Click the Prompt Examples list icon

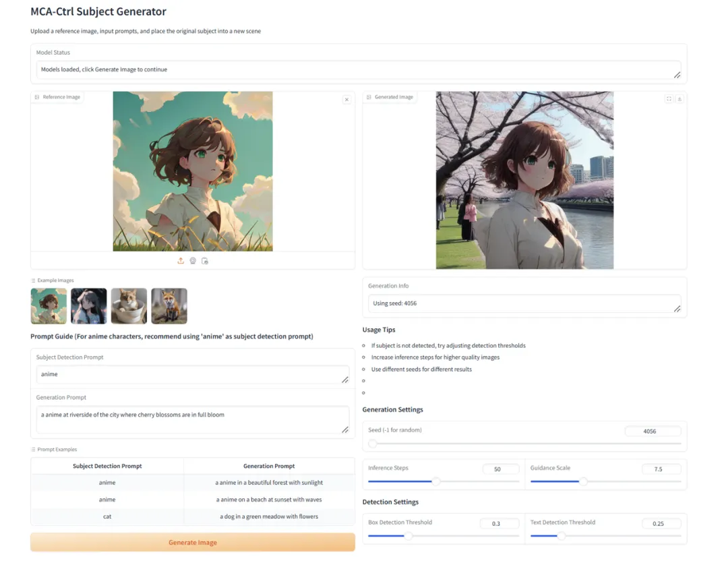coord(33,450)
